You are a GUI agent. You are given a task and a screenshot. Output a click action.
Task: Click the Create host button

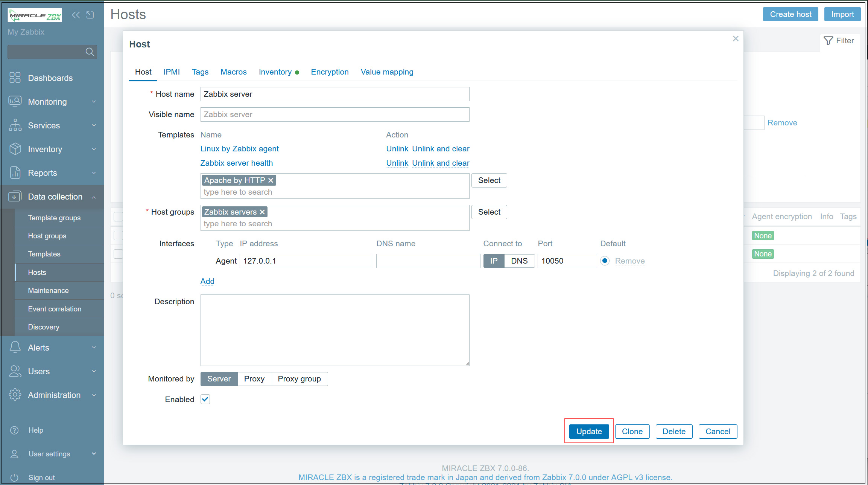[x=790, y=14]
